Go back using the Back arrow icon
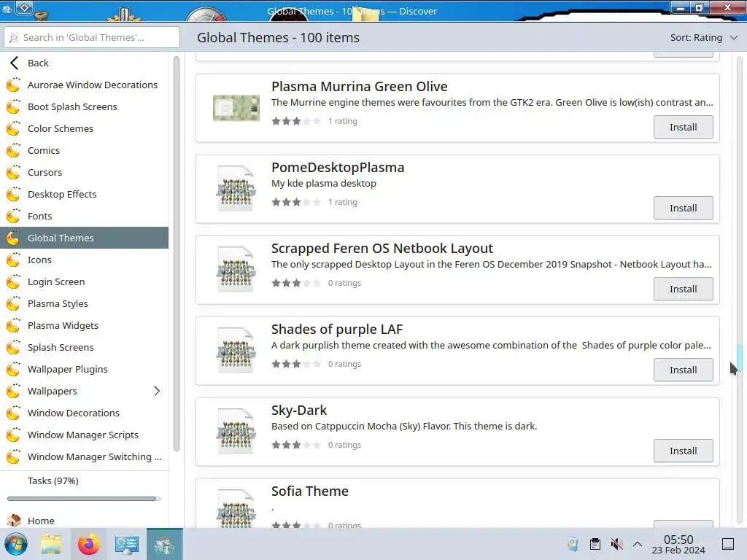This screenshot has height=560, width=747. click(15, 63)
